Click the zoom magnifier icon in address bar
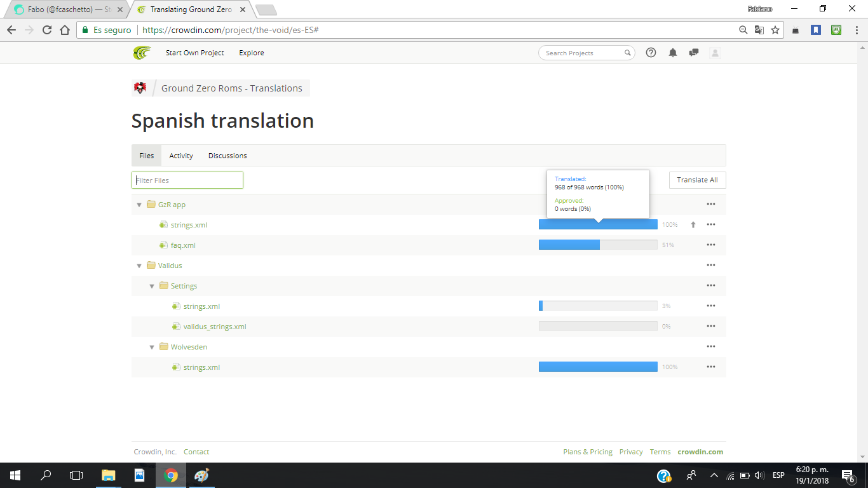 coord(743,30)
